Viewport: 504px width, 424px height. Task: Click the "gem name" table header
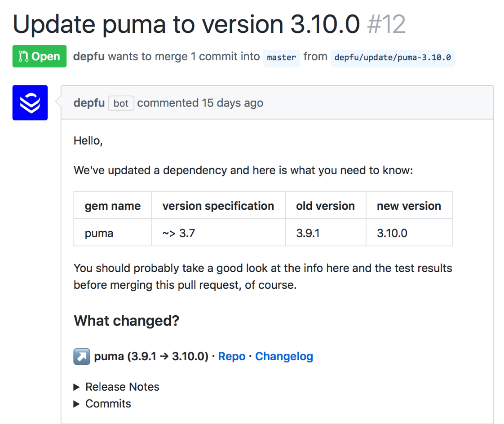[113, 206]
